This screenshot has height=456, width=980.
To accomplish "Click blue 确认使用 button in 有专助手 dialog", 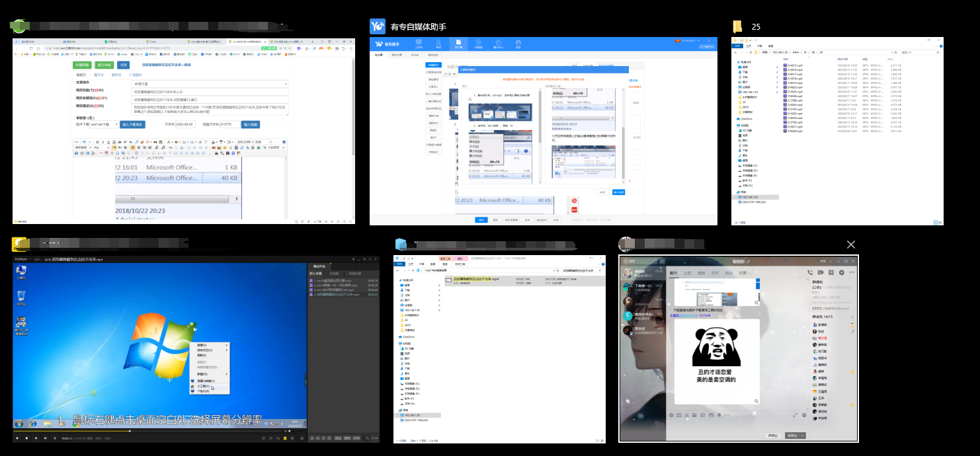I will (x=618, y=192).
